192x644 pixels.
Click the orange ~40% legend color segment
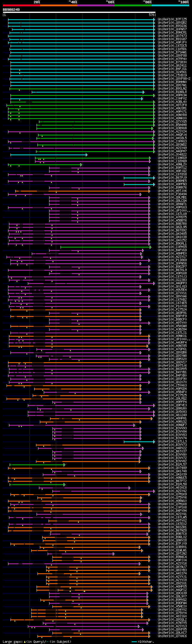(58, 5)
